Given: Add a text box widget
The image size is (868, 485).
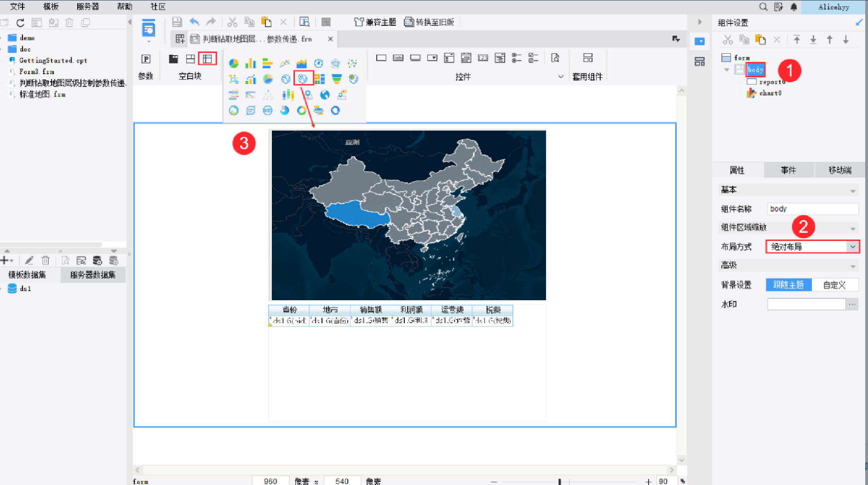Looking at the screenshot, I should tap(381, 58).
